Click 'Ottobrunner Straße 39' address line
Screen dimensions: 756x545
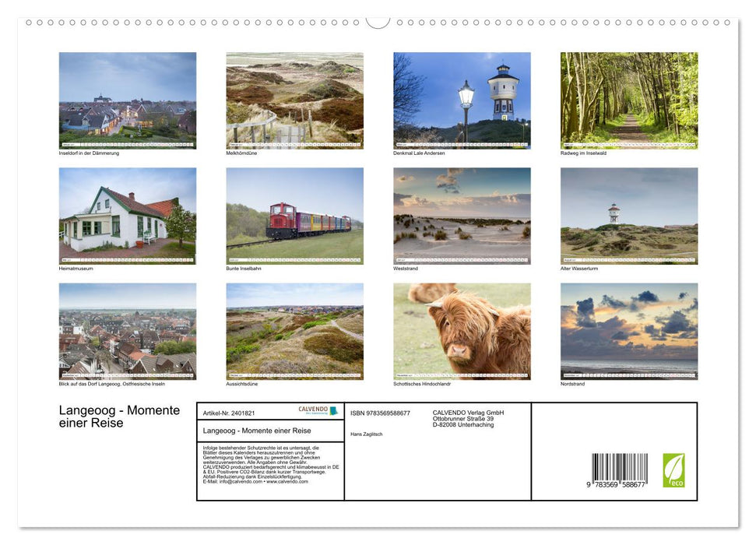coord(462,419)
